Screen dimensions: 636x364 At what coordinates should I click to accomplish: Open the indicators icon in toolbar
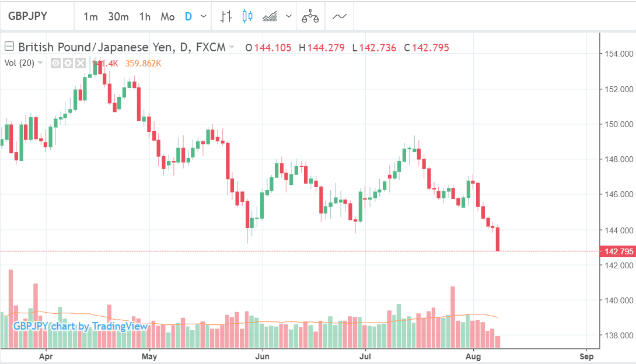(x=270, y=16)
